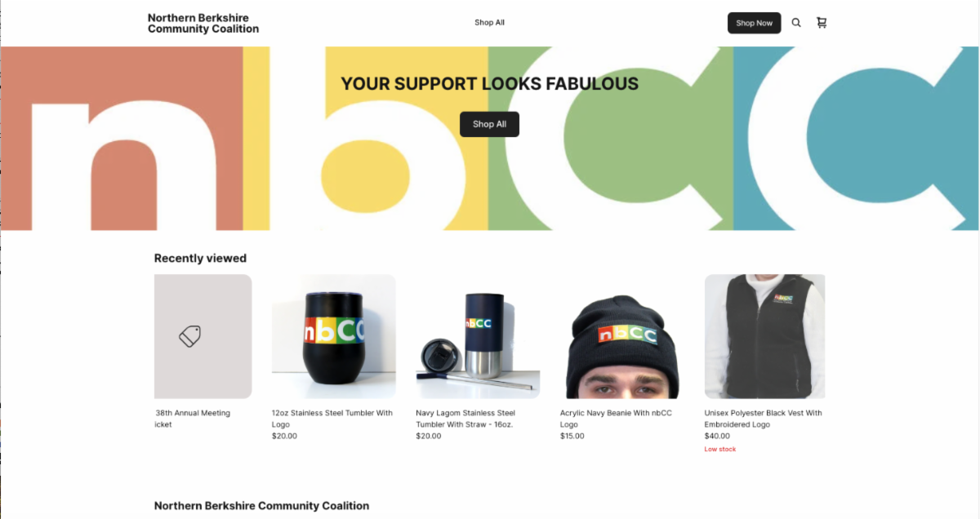Open Navy Lagom Tumbler With Straw image
The height and width of the screenshot is (519, 980).
[478, 336]
